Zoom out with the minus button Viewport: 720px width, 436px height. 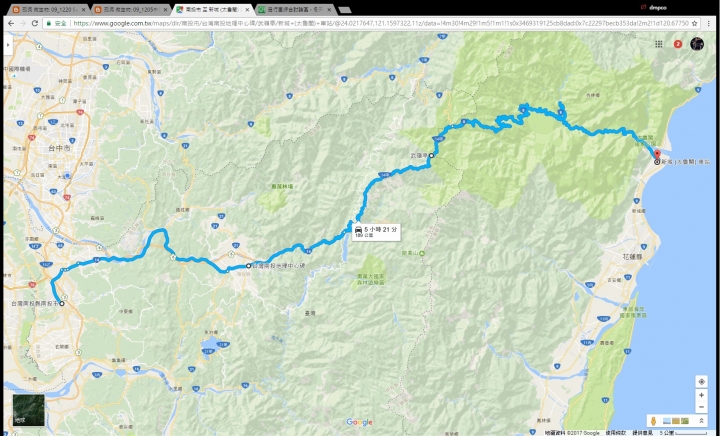click(701, 407)
